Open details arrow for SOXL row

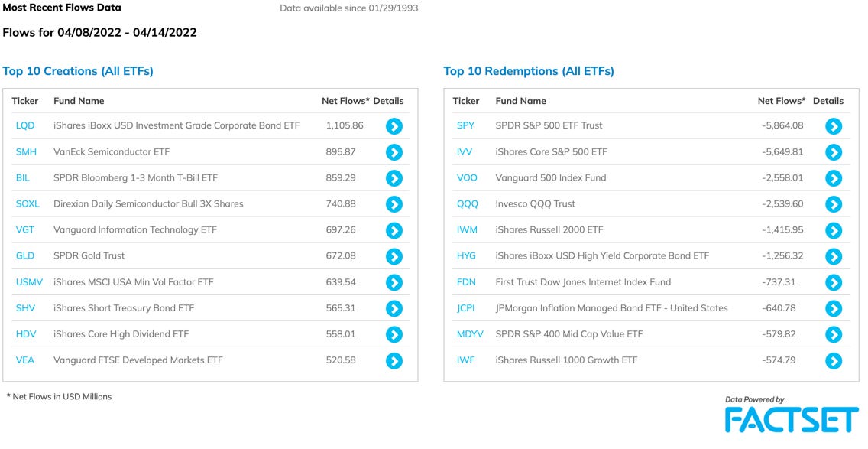pyautogui.click(x=394, y=204)
